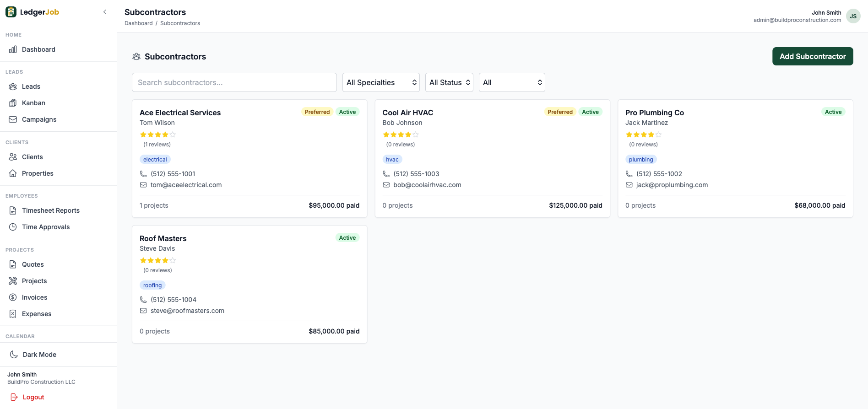This screenshot has width=868, height=409.
Task: Click the star rating on Ace Electrical
Action: pyautogui.click(x=158, y=135)
